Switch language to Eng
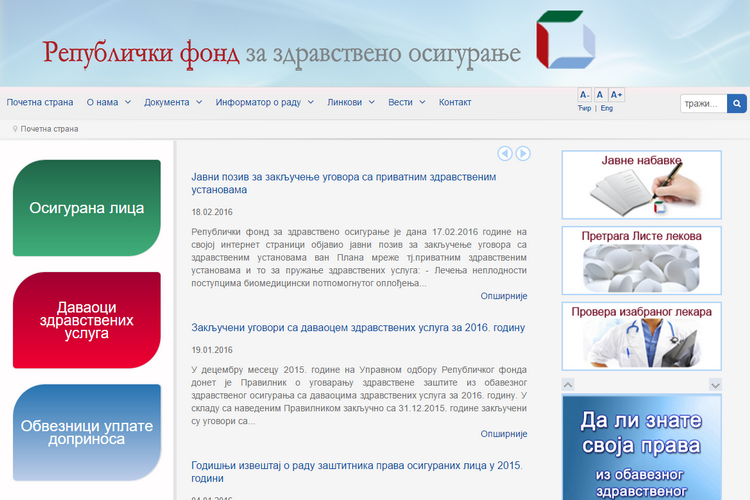Viewport: 750px width, 500px height. (x=607, y=108)
